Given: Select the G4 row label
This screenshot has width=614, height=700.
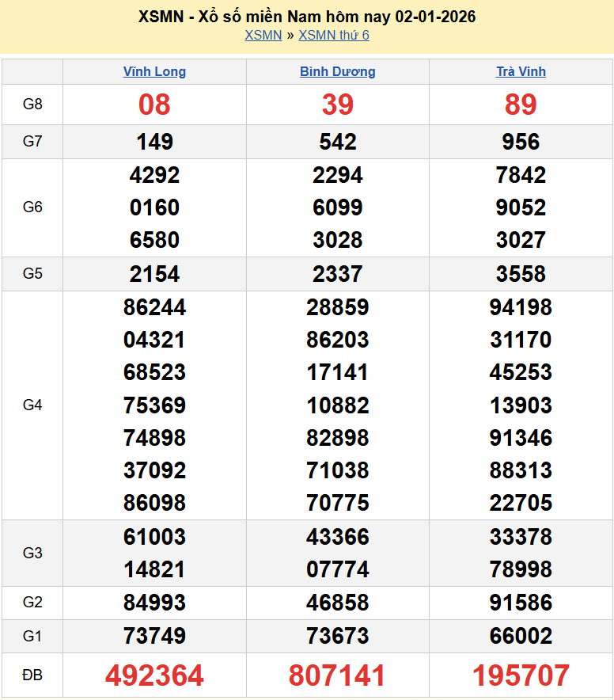Looking at the screenshot, I should 32,405.
